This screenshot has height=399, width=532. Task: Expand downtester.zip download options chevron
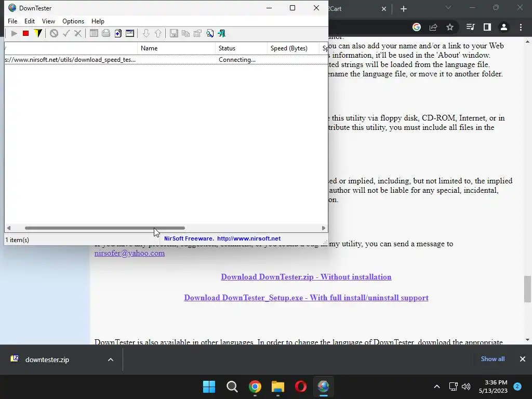click(111, 360)
